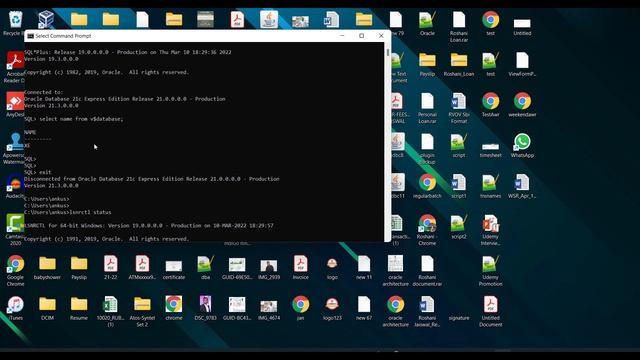
Task: Minimize the Command Prompt window
Action: pos(342,36)
